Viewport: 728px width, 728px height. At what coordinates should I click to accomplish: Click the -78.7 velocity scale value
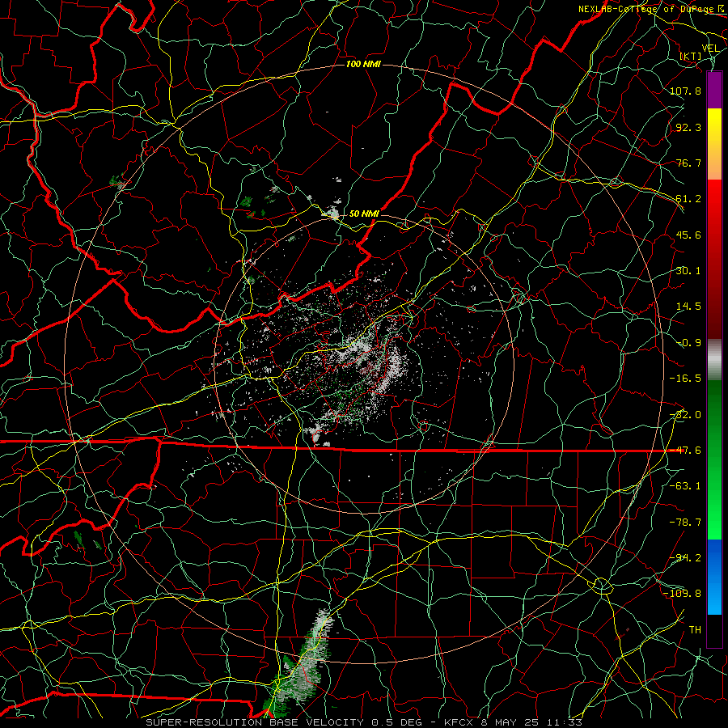tap(685, 523)
